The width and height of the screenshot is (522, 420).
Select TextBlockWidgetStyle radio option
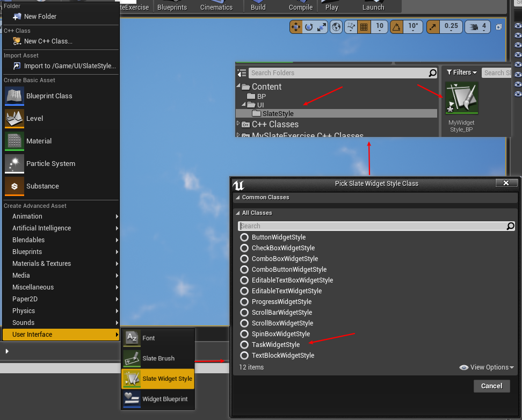click(244, 356)
